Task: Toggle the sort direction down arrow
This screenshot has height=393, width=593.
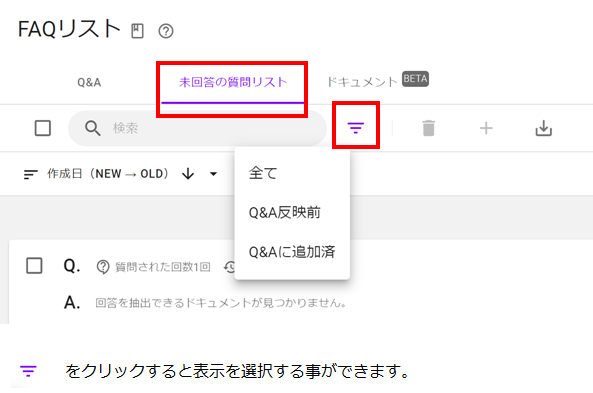Action: pyautogui.click(x=188, y=174)
